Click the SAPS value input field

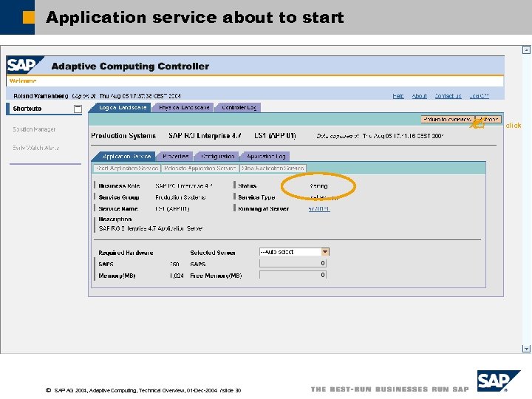point(293,263)
